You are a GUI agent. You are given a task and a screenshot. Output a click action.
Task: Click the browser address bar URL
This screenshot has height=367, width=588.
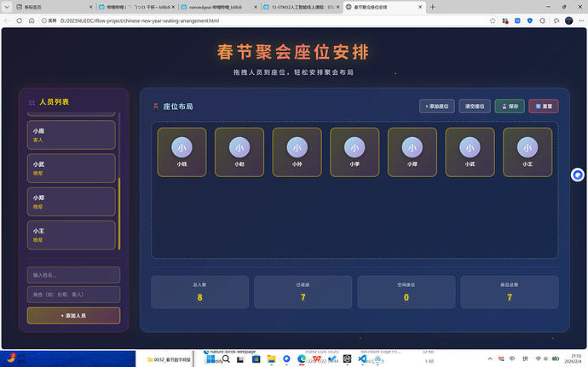tap(140, 20)
